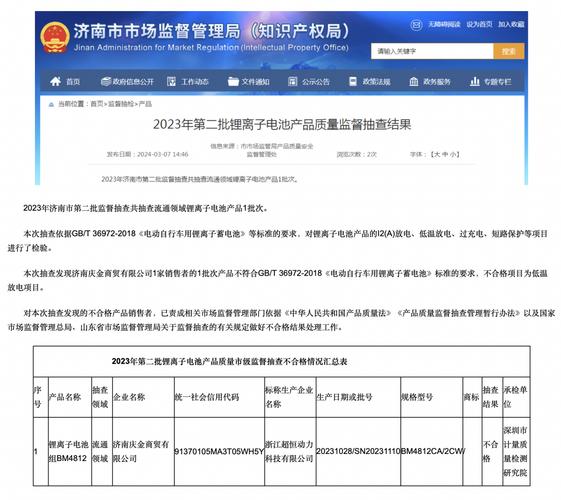Click the 标称生产企业名称 column header
This screenshot has height=500, width=561.
(290, 397)
